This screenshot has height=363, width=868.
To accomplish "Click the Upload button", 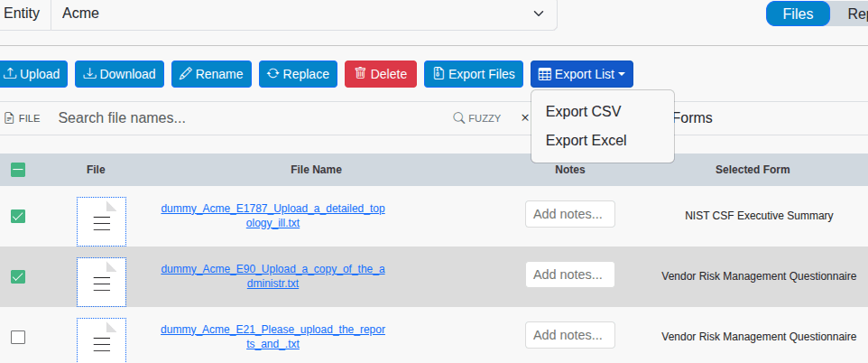I will [x=32, y=74].
